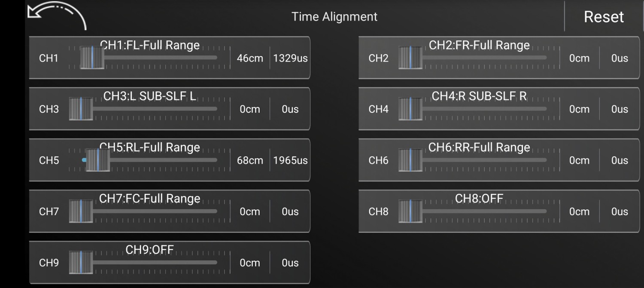Select the CH1 46cm distance value
Screen dimensions: 644x288
point(250,58)
